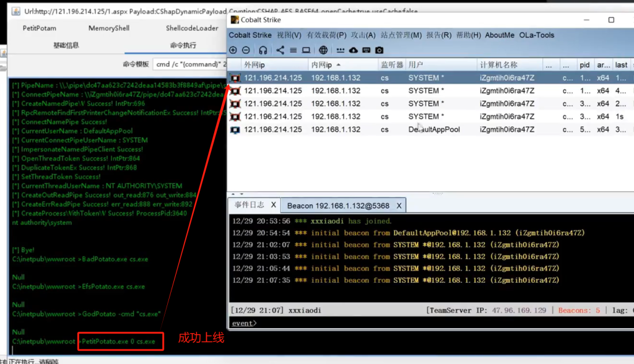Select the DefaultAppPool beacon row

pyautogui.click(x=430, y=130)
